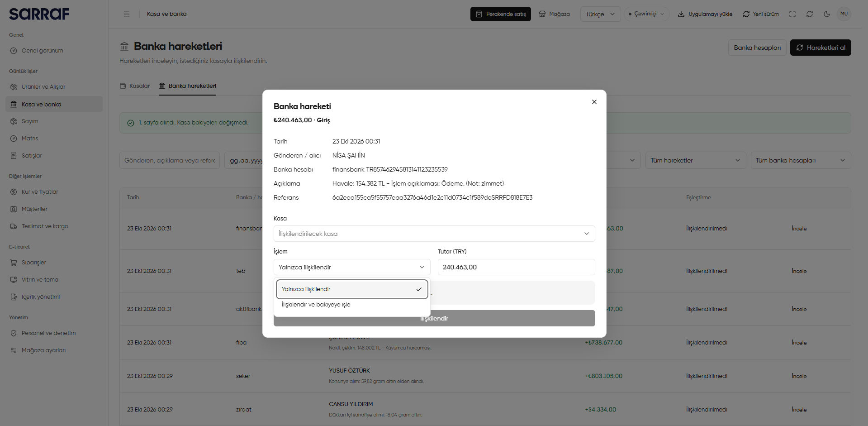This screenshot has height=426, width=868.
Task: Open Müşteriler in sidebar
Action: (54, 209)
